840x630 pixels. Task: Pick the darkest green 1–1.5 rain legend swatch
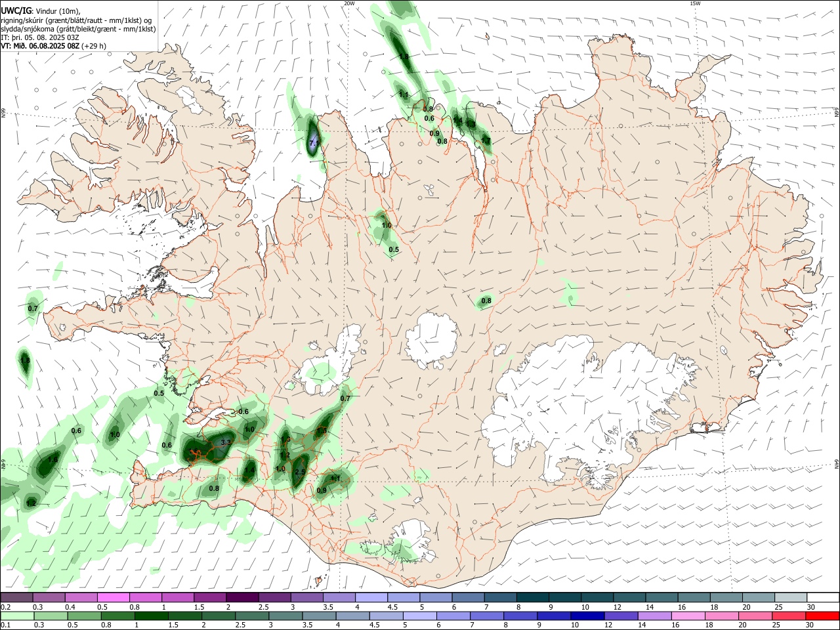(151, 616)
